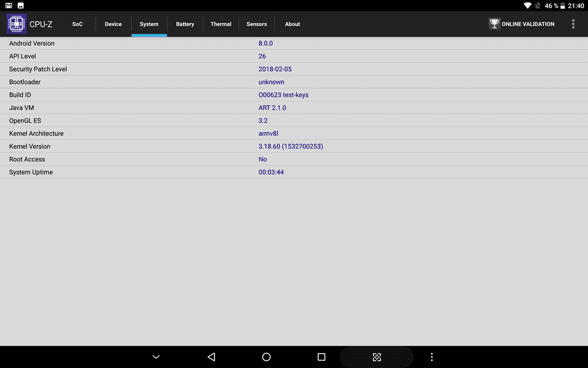
Task: Tap the CPU-Z app logo icon
Action: pyautogui.click(x=16, y=24)
